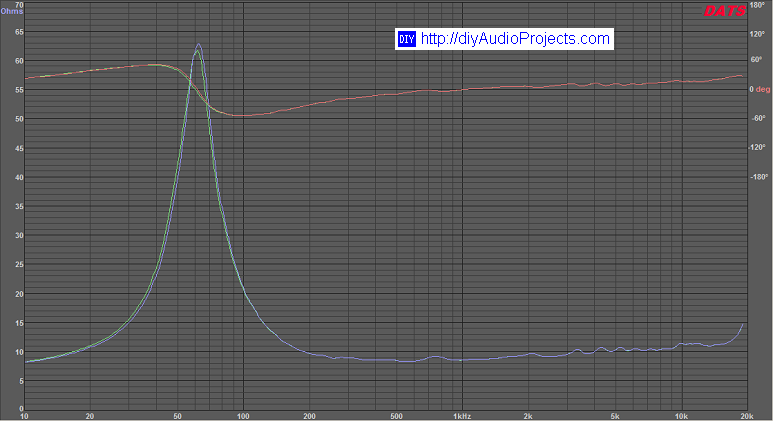This screenshot has height=421, width=773.
Task: Click the 120° phase axis label
Action: click(758, 32)
